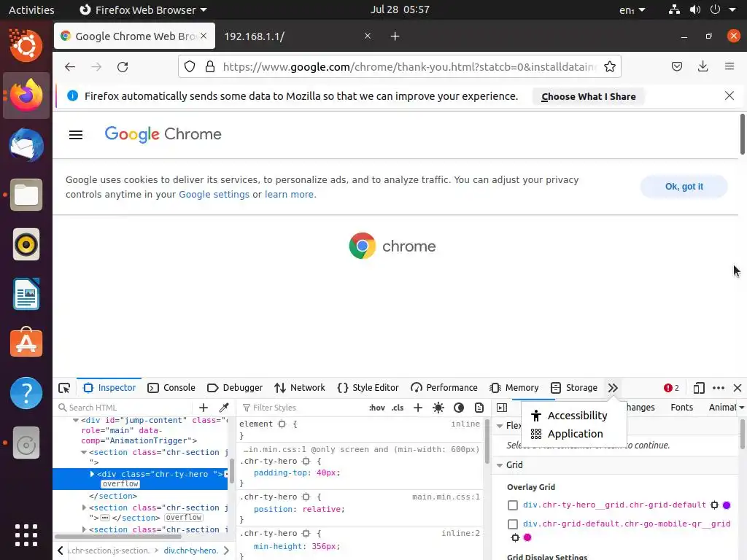This screenshot has width=747, height=560.
Task: Open the Firefox downloads panel
Action: (x=703, y=66)
